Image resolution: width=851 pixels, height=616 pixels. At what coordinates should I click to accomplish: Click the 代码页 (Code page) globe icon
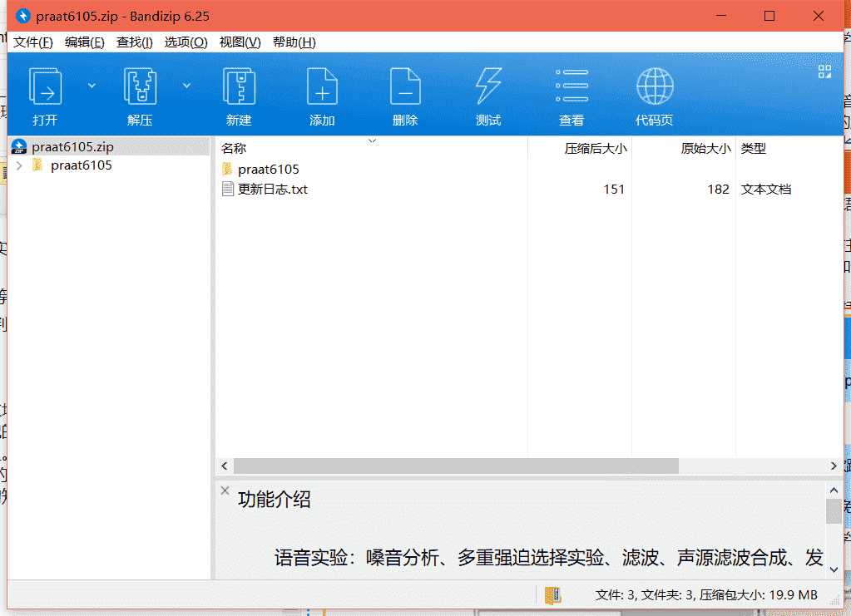655,86
